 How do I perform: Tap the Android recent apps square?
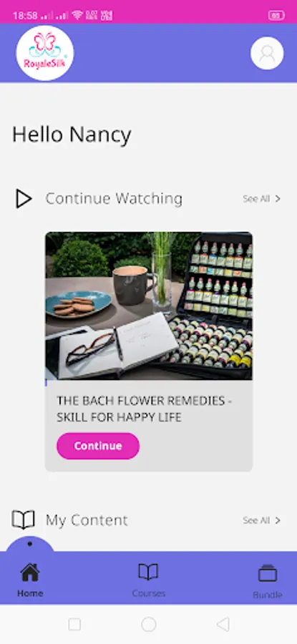point(74,624)
